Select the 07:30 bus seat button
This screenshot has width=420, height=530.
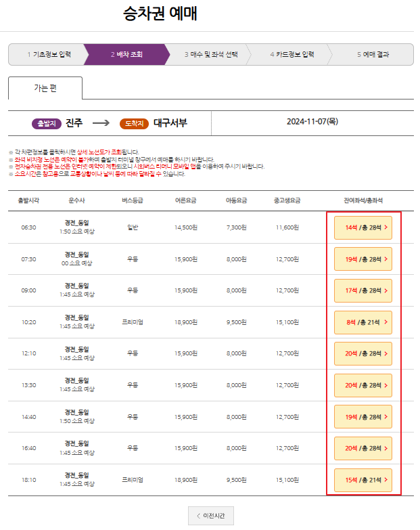tap(363, 259)
